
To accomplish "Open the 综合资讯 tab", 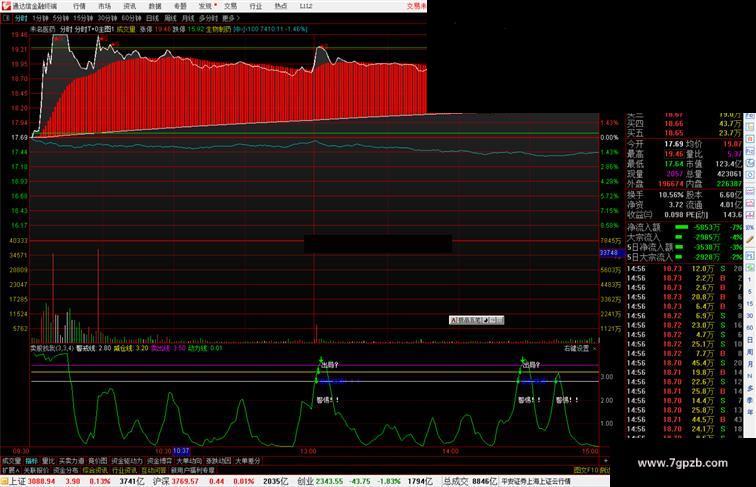I will [x=95, y=470].
